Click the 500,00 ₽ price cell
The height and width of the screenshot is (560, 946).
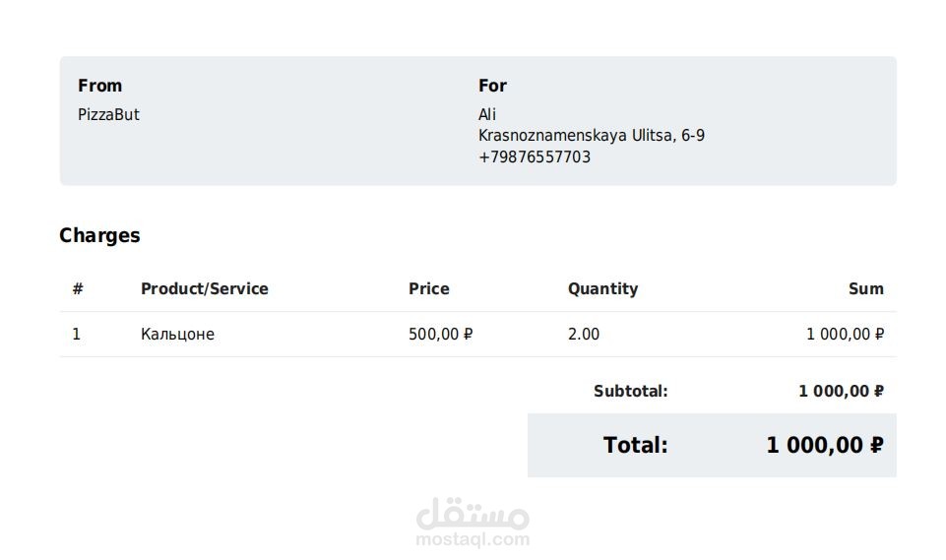tap(440, 335)
